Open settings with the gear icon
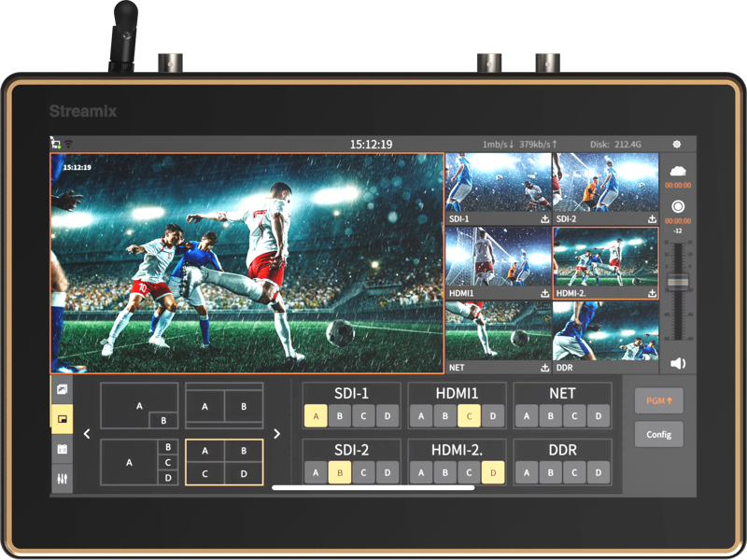747x560 pixels. pyautogui.click(x=677, y=145)
